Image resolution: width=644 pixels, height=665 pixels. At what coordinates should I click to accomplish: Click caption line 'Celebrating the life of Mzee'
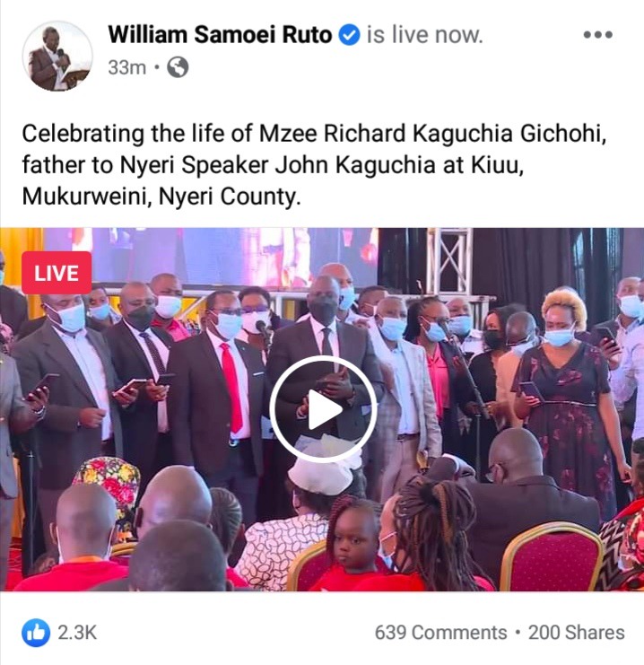click(x=170, y=134)
